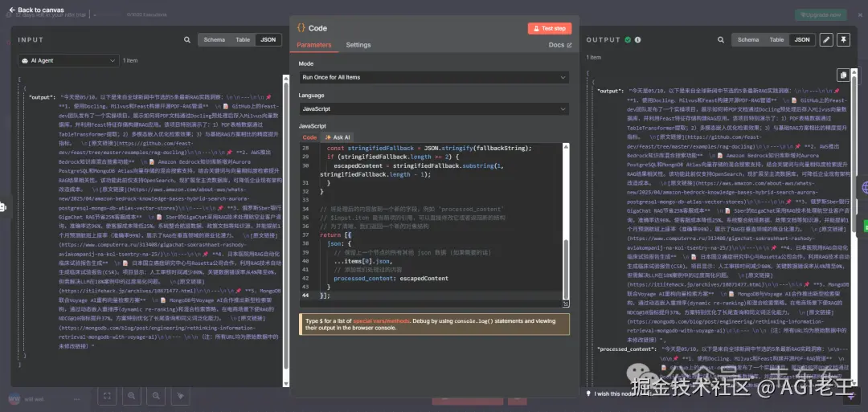Viewport: 868px width, 412px height.
Task: Open the search icon in the OUTPUT panel
Action: pos(721,40)
